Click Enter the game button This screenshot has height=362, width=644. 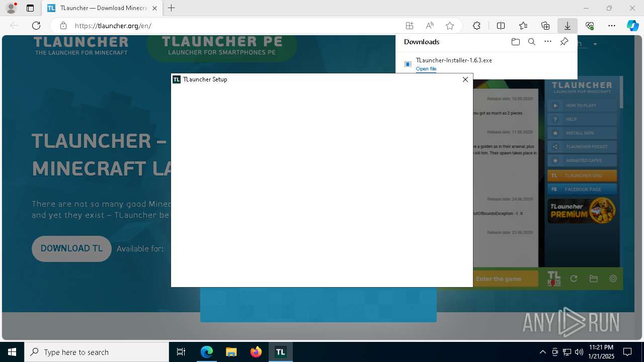506,279
